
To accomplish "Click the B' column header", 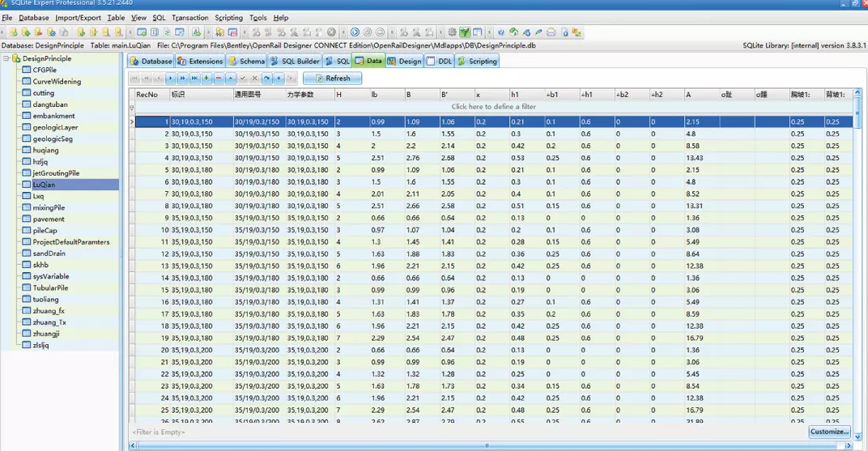I will [457, 95].
